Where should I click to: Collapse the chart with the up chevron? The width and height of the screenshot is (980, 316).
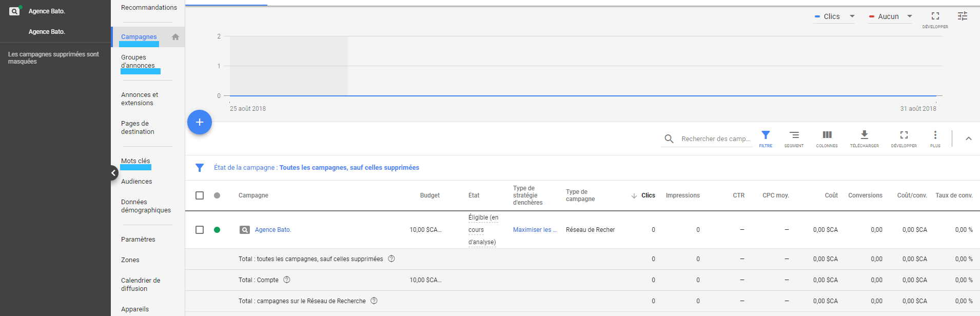(x=969, y=139)
